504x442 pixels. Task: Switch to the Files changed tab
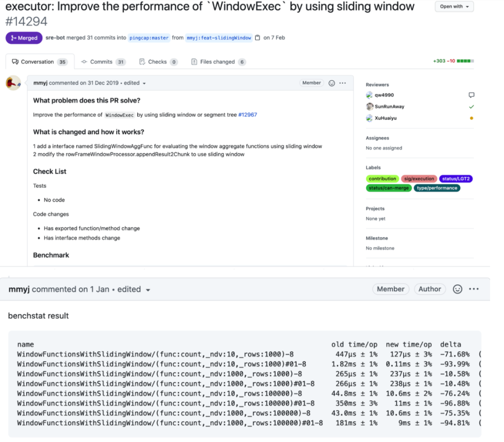218,62
